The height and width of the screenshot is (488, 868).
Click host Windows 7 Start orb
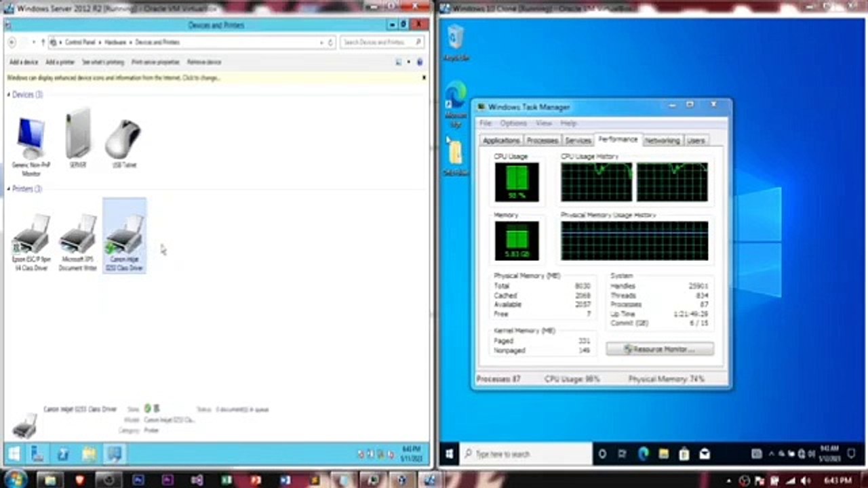click(x=15, y=480)
